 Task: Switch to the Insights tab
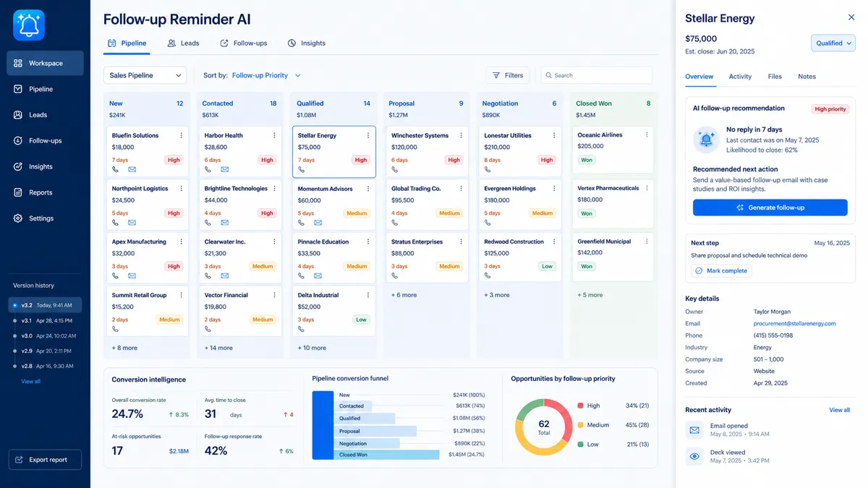tap(307, 43)
